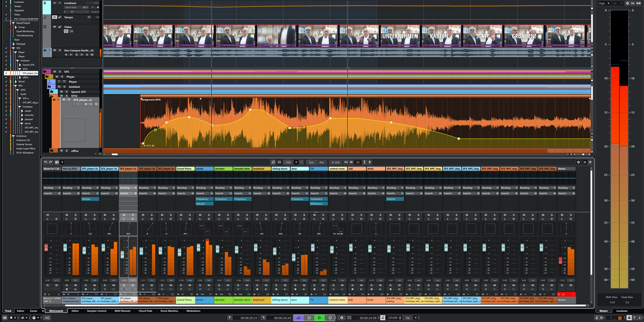
Task: Solo the Ambient folder track
Action: (x=64, y=87)
